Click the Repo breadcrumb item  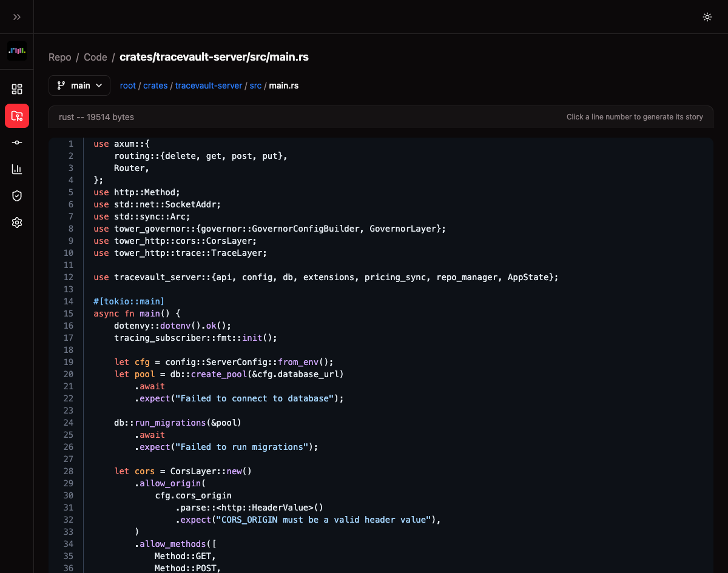click(59, 57)
